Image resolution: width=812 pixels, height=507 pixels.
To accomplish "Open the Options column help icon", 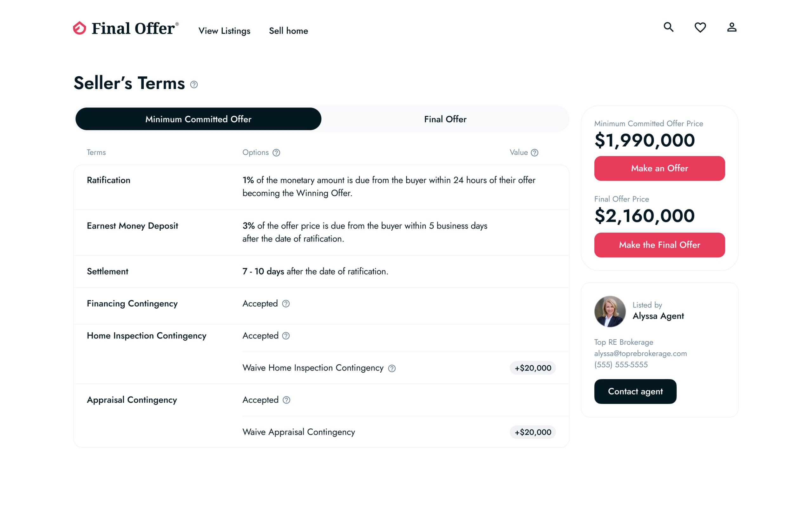I will coord(276,152).
